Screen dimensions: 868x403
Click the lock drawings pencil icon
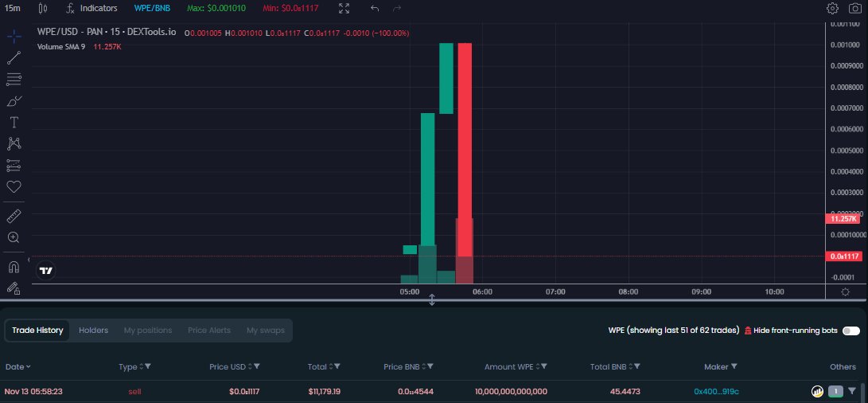click(14, 288)
